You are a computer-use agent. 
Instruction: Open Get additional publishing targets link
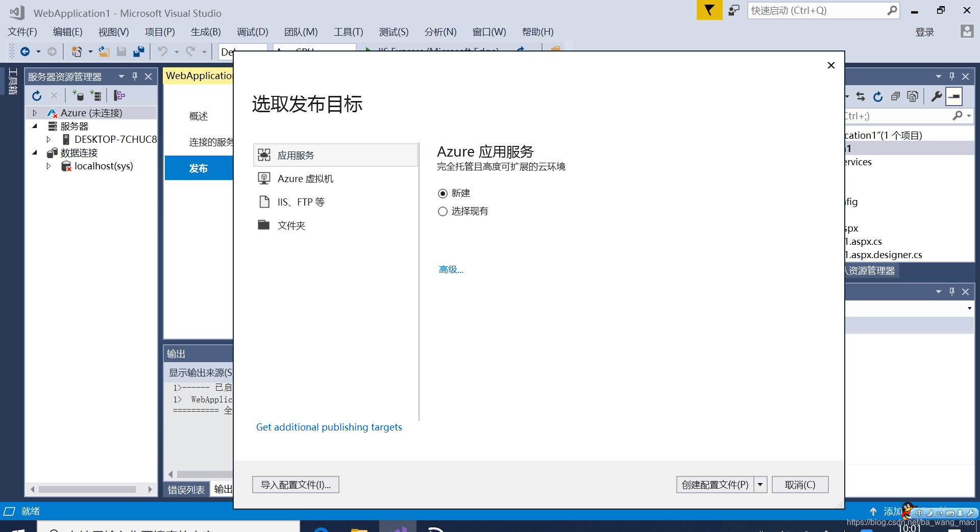[x=329, y=427]
